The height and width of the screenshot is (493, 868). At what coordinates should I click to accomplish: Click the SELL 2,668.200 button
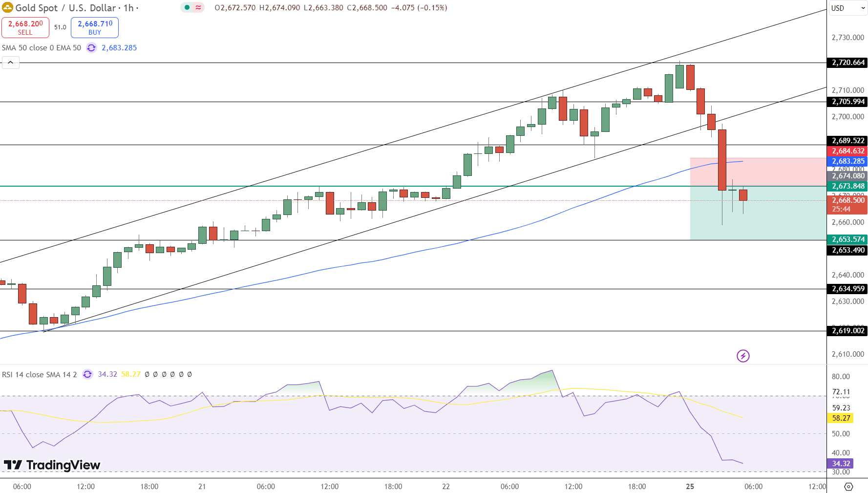(x=25, y=27)
